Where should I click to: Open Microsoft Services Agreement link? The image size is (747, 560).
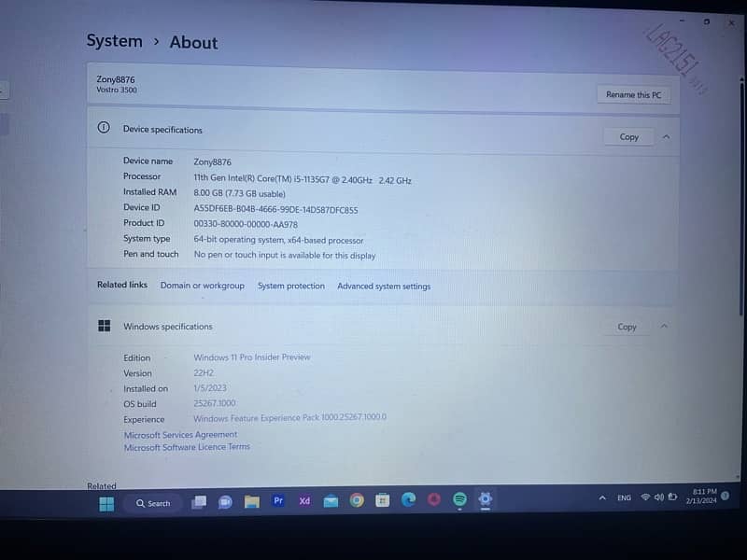[x=180, y=435]
